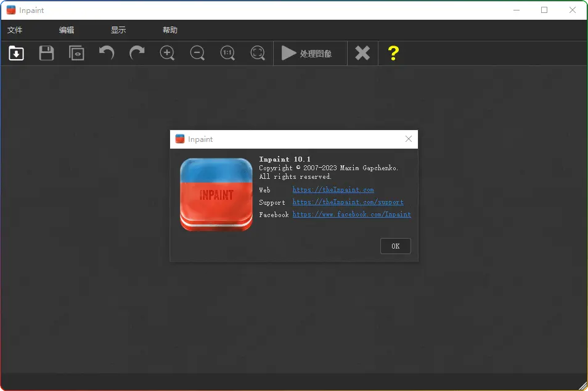This screenshot has height=391, width=588.
Task: Click the save floppy disk icon
Action: tap(47, 54)
